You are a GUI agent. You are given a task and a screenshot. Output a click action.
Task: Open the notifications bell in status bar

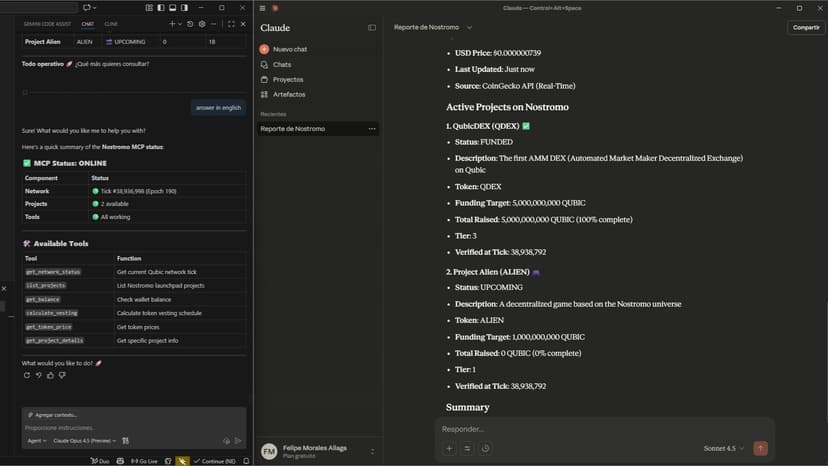tap(246, 461)
